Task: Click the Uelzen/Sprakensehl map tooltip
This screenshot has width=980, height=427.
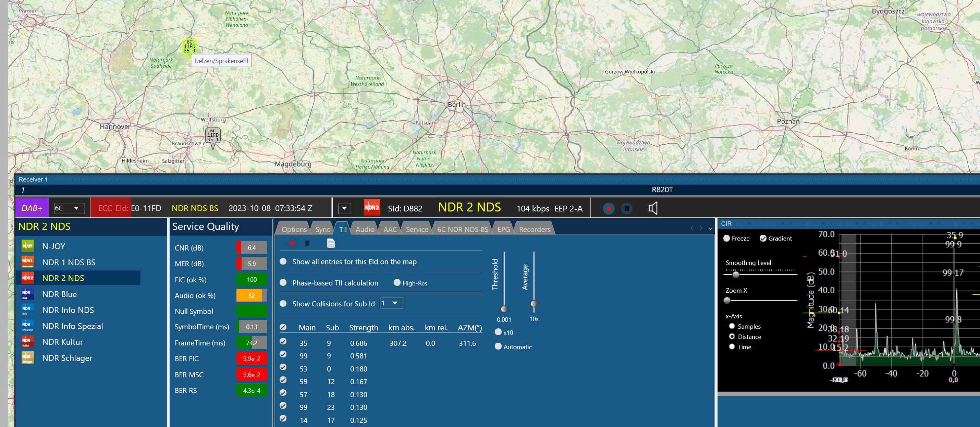Action: (x=221, y=61)
